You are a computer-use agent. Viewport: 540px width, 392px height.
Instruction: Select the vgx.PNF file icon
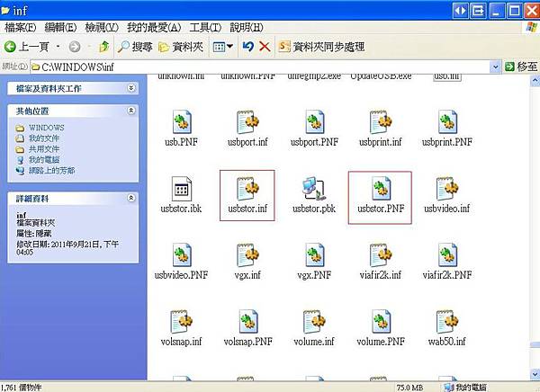[x=314, y=255]
